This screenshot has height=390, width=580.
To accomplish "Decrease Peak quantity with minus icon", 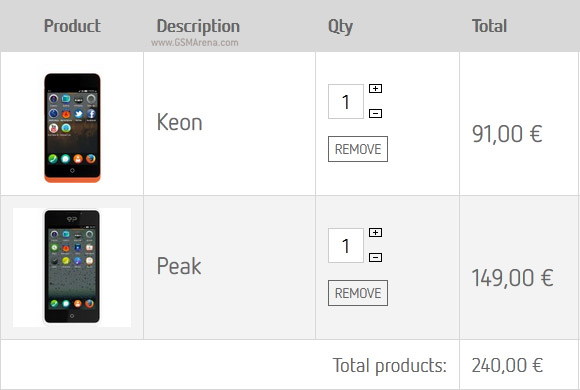I will point(375,257).
